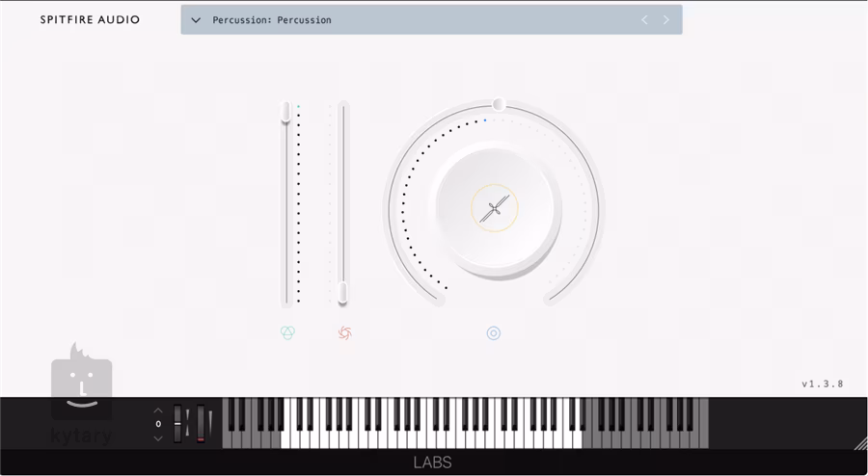Click the crossed-sticks icon in knob center
This screenshot has height=476, width=868.
(x=495, y=208)
